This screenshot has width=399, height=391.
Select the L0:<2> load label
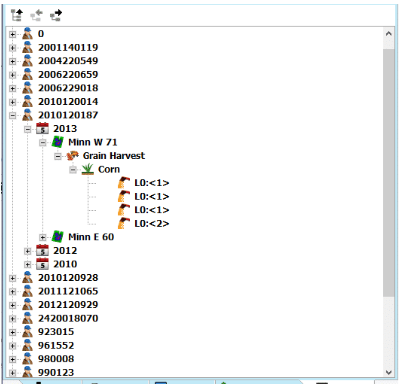(x=152, y=224)
